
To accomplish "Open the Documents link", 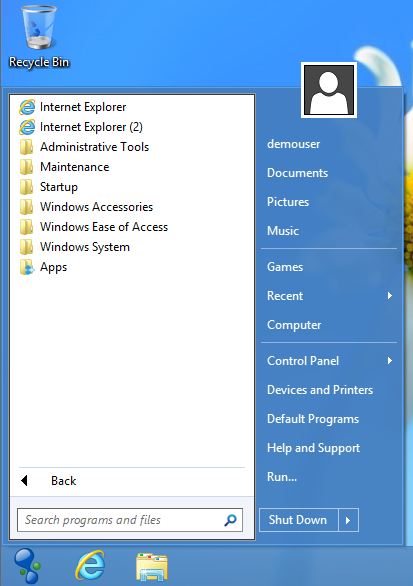I will [298, 173].
